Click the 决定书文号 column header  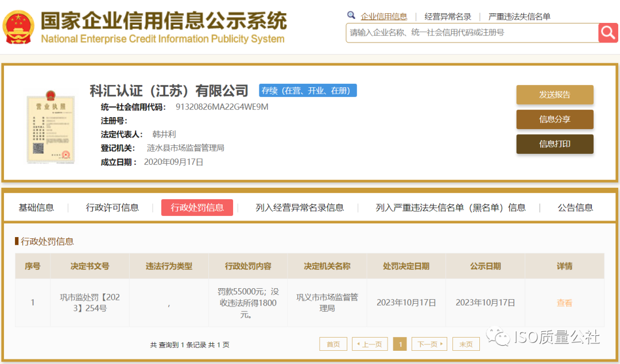[90, 266]
